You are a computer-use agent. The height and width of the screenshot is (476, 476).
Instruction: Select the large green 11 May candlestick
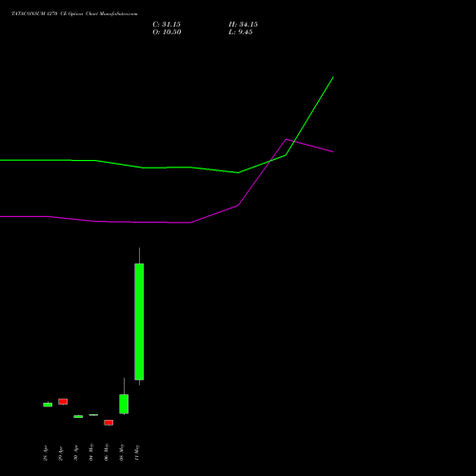139,322
